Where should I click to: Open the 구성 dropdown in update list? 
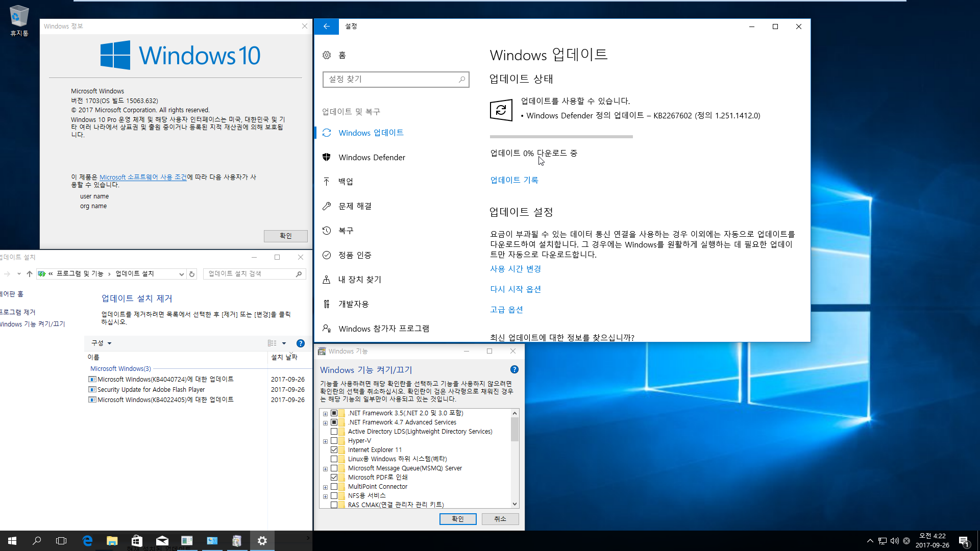point(101,343)
